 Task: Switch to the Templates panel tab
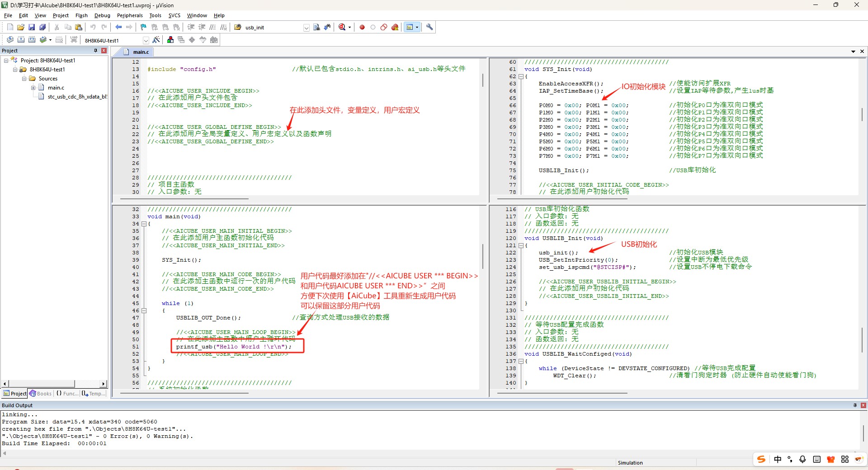click(94, 394)
